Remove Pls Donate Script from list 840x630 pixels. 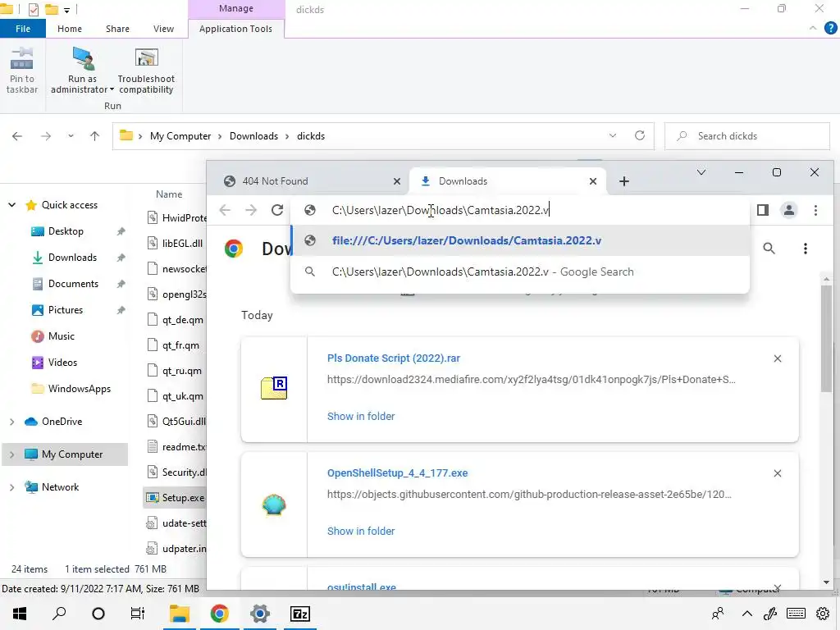tap(778, 358)
